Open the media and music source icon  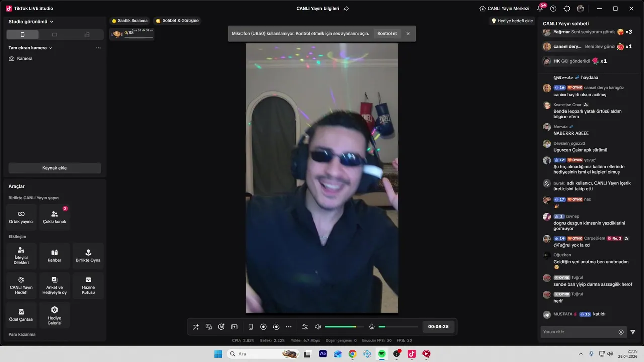[x=209, y=327]
